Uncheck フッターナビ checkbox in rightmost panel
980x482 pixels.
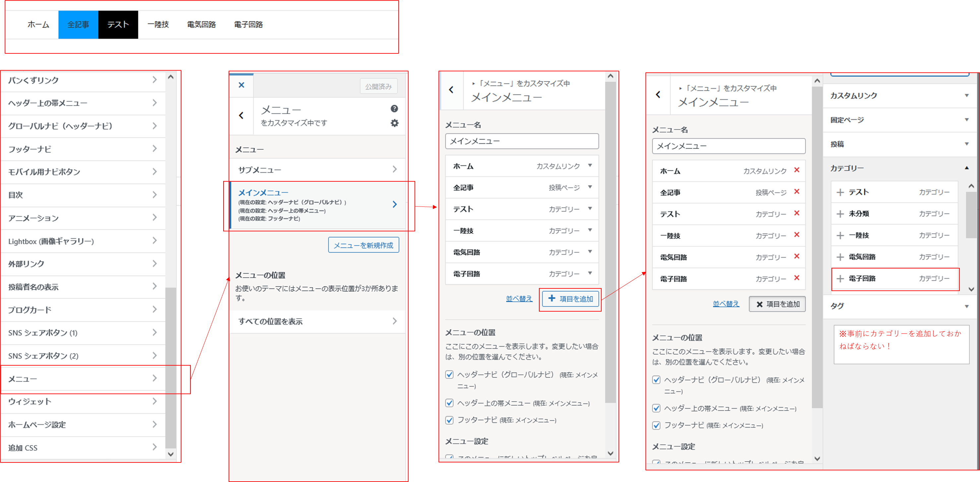pos(656,425)
